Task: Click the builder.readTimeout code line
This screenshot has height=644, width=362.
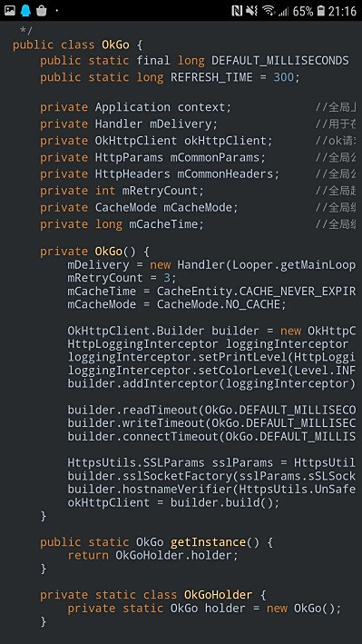Action: tap(211, 410)
